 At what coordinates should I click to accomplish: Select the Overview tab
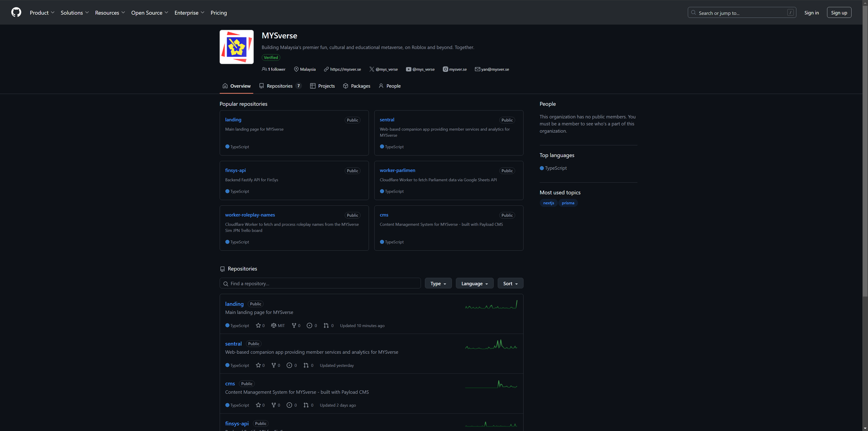pyautogui.click(x=237, y=86)
